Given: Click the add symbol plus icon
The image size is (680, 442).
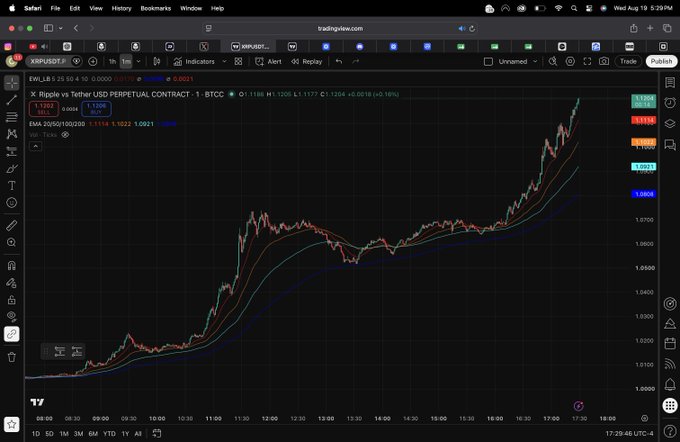Looking at the screenshot, I should tap(92, 62).
